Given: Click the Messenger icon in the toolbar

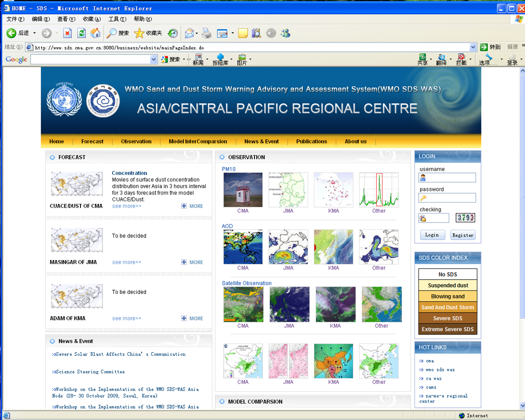Looking at the screenshot, I should (x=285, y=33).
